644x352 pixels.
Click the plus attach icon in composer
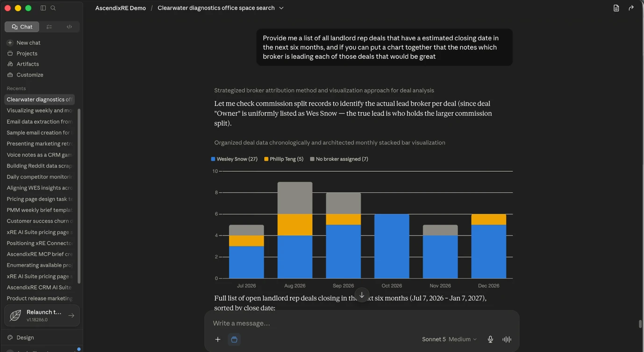point(218,339)
